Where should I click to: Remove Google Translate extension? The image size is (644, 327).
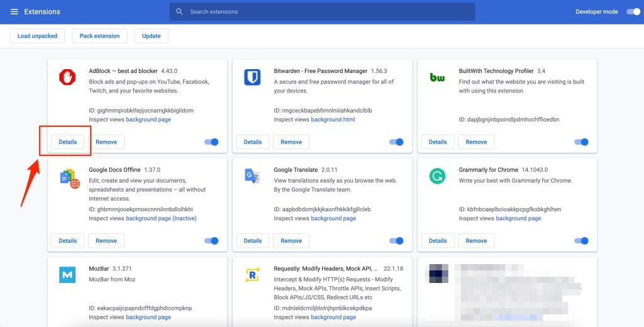point(291,241)
